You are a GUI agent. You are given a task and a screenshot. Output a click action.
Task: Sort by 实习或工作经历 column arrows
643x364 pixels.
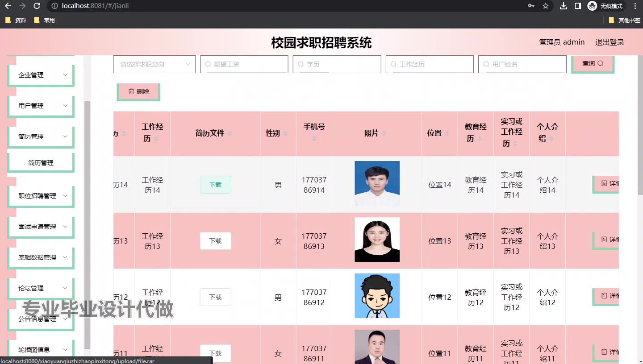pyautogui.click(x=516, y=144)
